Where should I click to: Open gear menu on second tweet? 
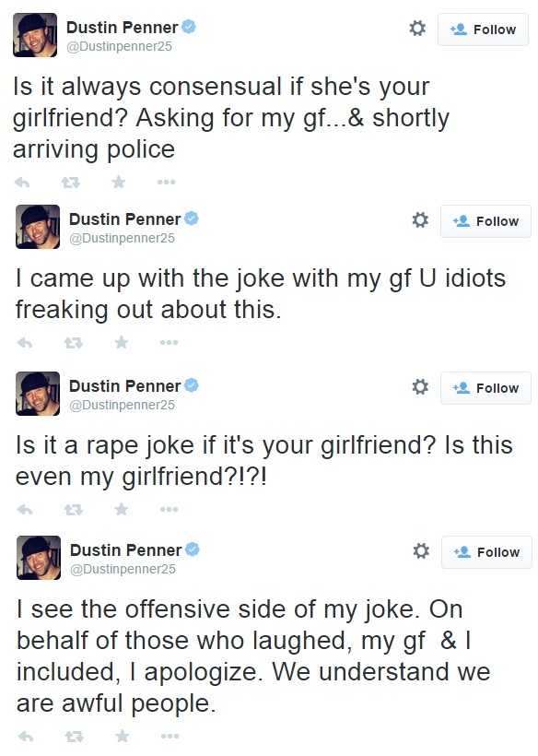[x=420, y=220]
